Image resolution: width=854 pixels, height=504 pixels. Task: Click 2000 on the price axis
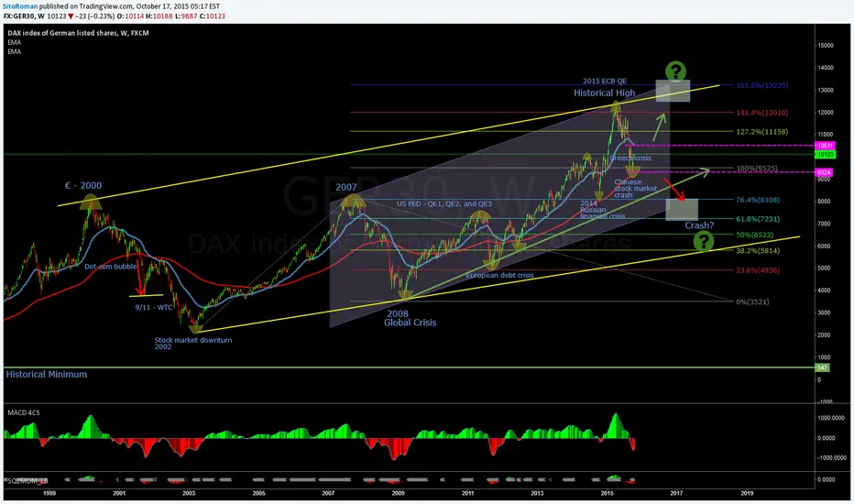[826, 335]
